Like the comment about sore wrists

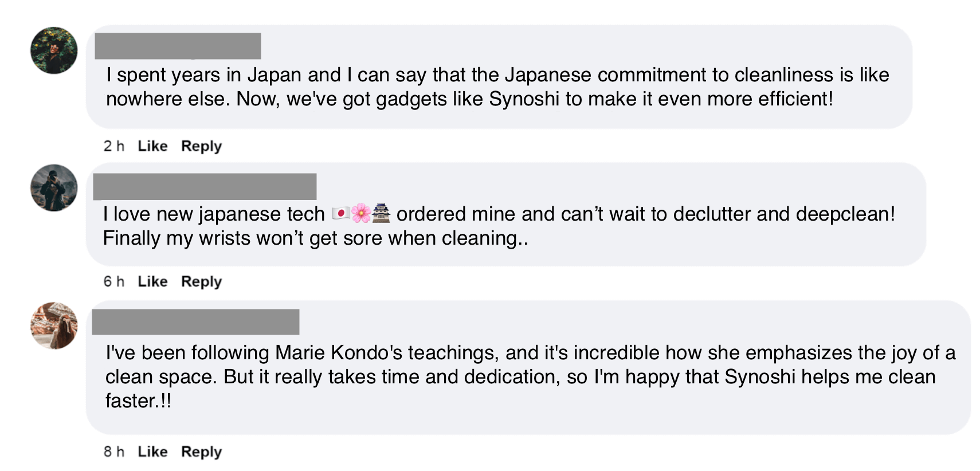coord(152,281)
